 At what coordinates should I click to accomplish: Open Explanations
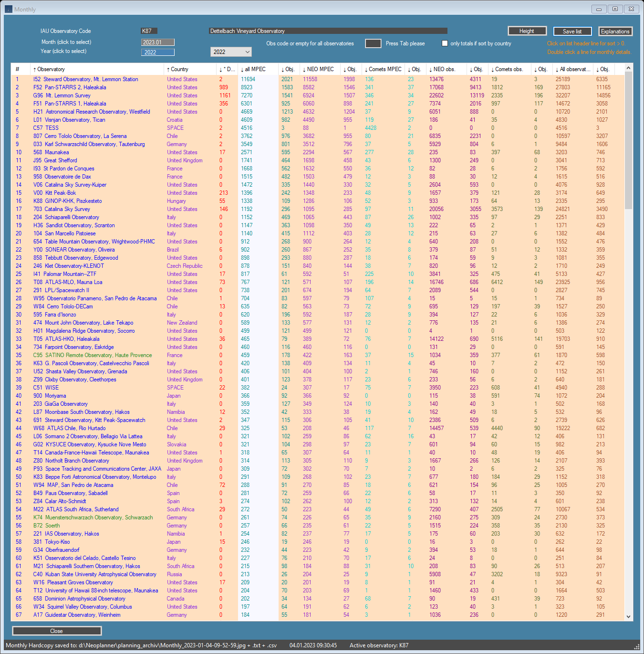[615, 32]
